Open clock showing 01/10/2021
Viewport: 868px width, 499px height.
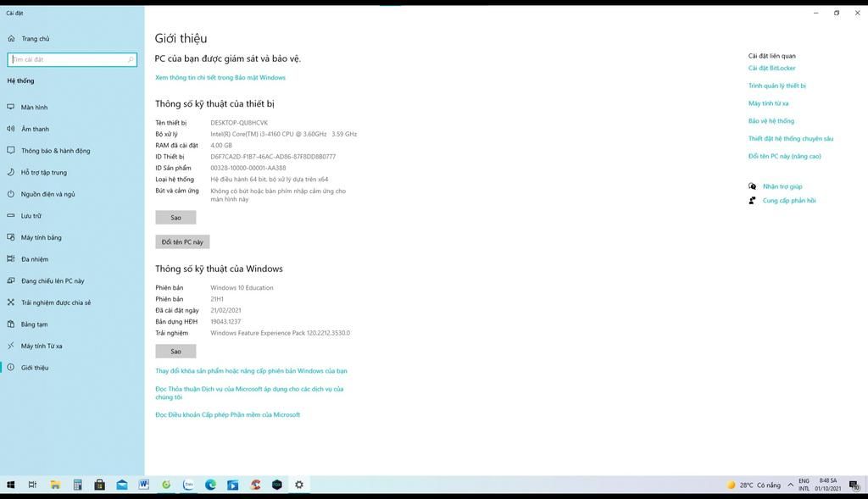point(828,485)
